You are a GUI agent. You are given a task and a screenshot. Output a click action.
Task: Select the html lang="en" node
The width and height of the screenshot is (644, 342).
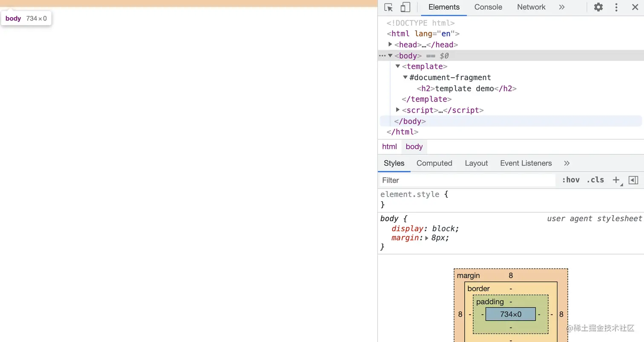tap(423, 34)
